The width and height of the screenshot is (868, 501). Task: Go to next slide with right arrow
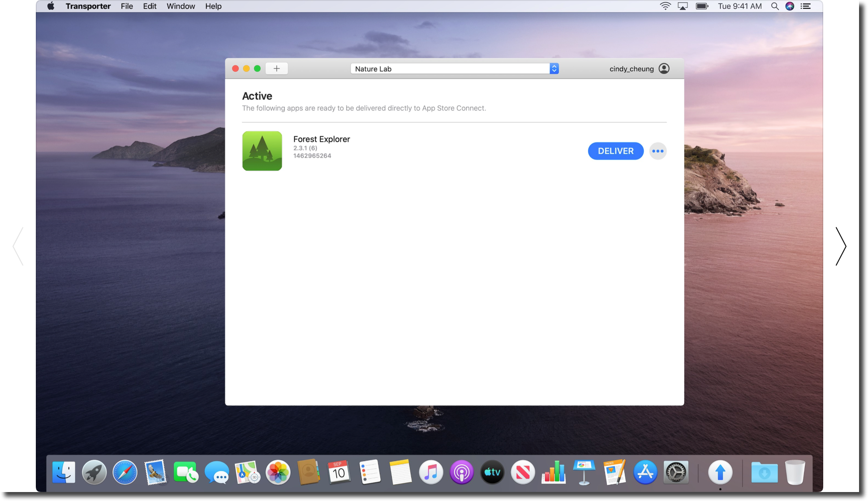pos(841,246)
